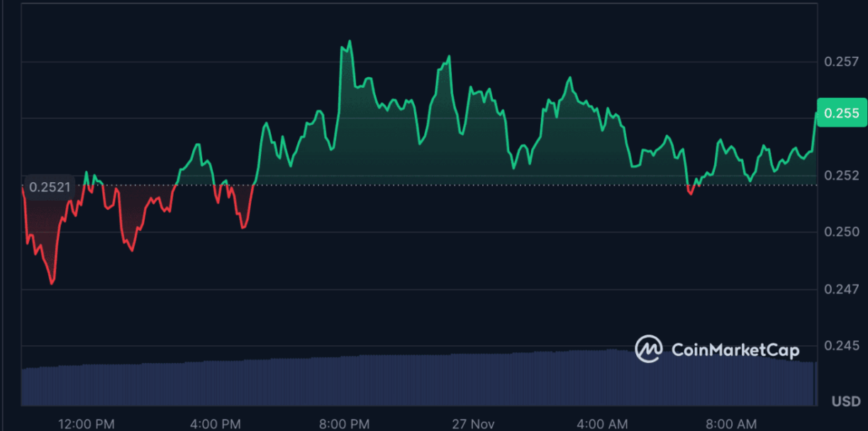Click the 8:00 PM time axis label

[343, 424]
